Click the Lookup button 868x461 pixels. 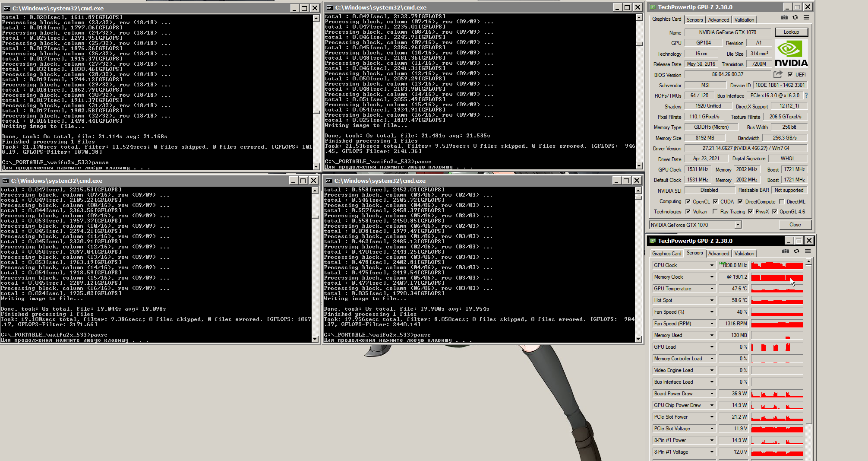[x=791, y=32]
